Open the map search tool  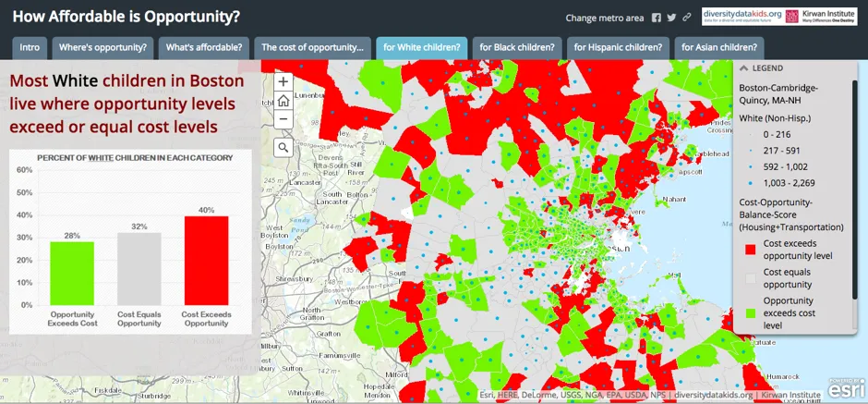pyautogui.click(x=283, y=147)
